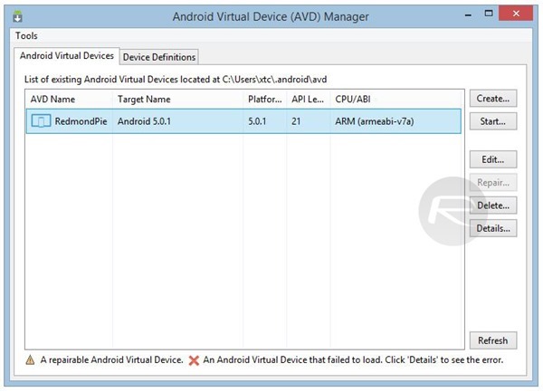Viewport: 543px width, 392px height.
Task: Click the RedmondPie device icon
Action: 41,121
